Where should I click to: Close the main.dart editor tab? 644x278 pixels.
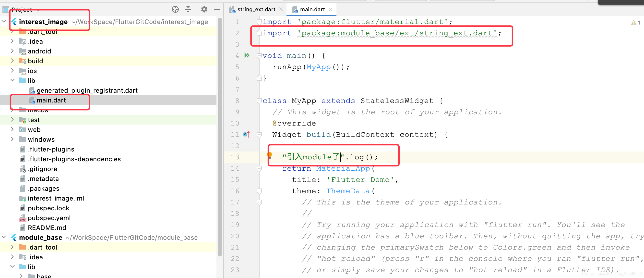pos(331,10)
